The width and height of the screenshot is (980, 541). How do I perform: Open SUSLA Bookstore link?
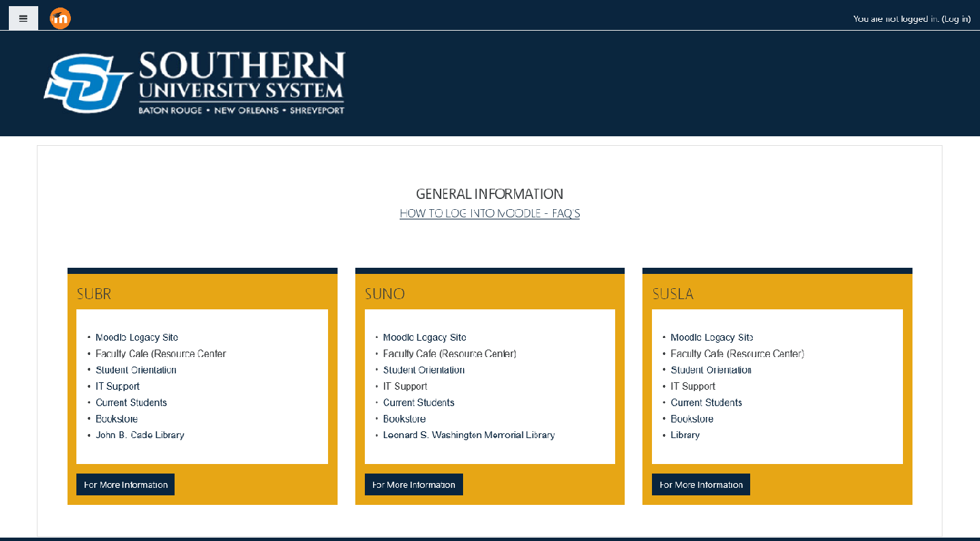click(x=692, y=419)
